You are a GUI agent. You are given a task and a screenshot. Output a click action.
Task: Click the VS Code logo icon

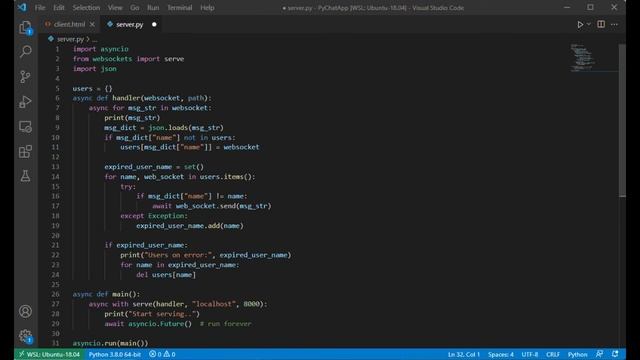click(x=22, y=7)
